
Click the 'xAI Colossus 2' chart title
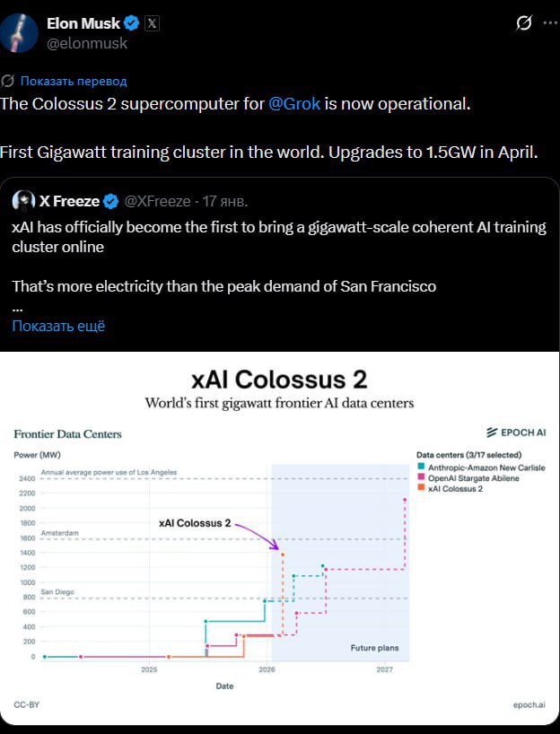pos(279,379)
